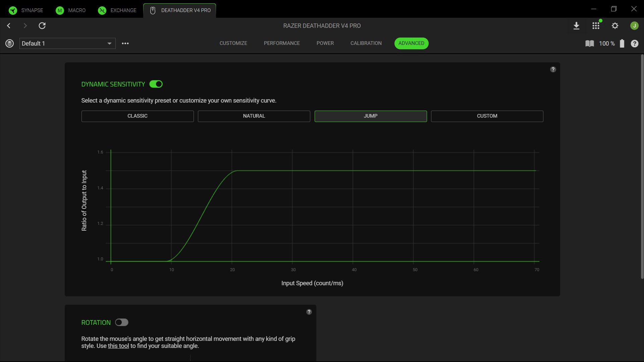This screenshot has height=362, width=644.
Task: Open the settings gear
Action: (x=615, y=26)
